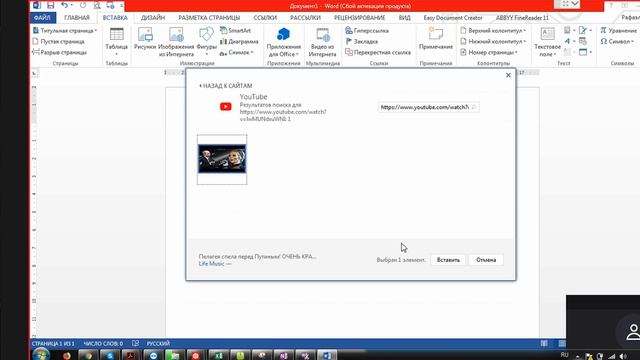640x360 pixels.
Task: Open Skype from the taskbar
Action: tap(109, 356)
